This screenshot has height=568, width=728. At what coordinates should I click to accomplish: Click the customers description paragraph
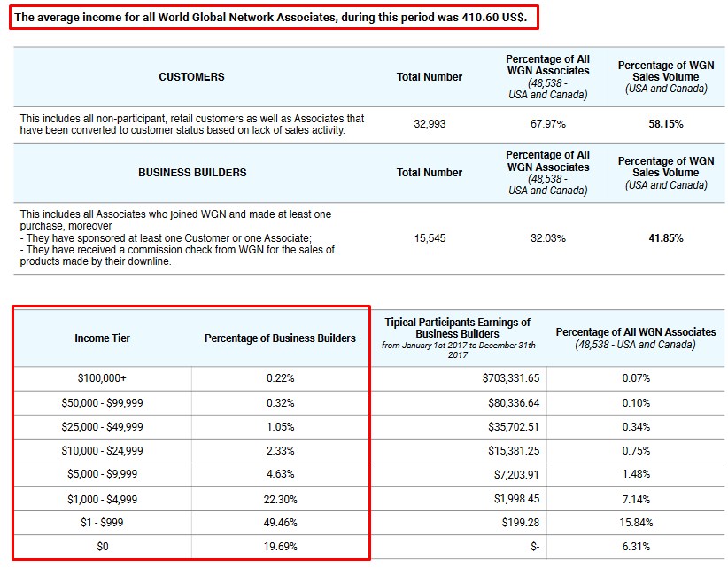pos(192,124)
